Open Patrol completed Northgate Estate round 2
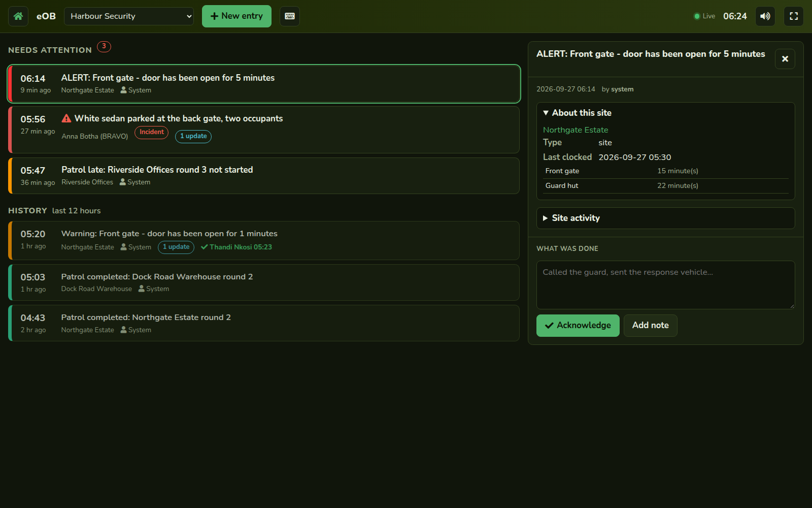Viewport: 812px width, 508px height. pyautogui.click(x=264, y=323)
